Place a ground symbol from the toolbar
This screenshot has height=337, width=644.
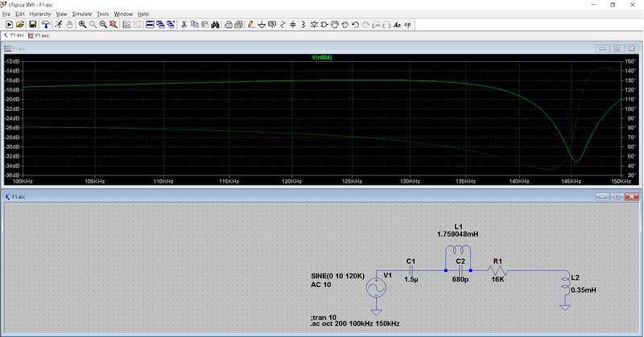(x=262, y=25)
